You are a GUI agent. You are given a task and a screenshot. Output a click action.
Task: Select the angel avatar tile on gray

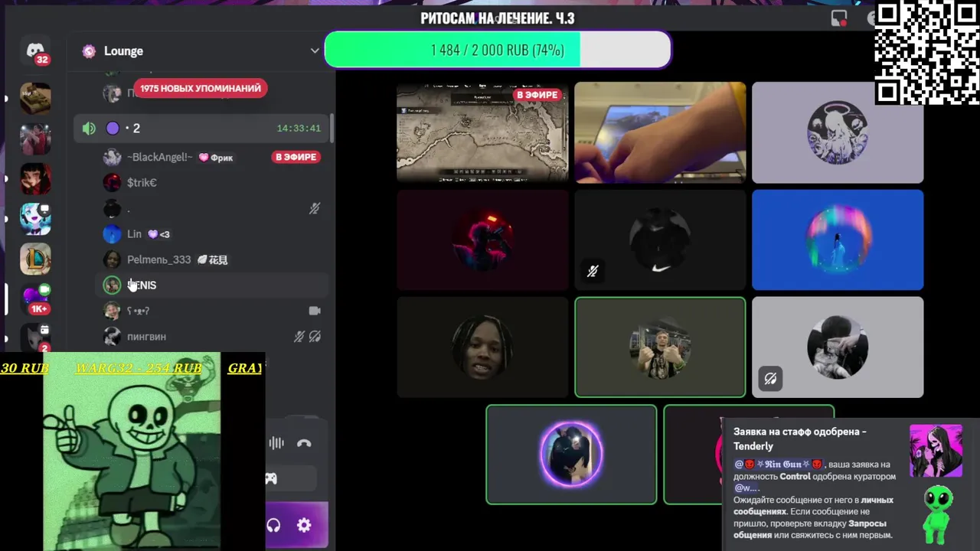(x=838, y=132)
